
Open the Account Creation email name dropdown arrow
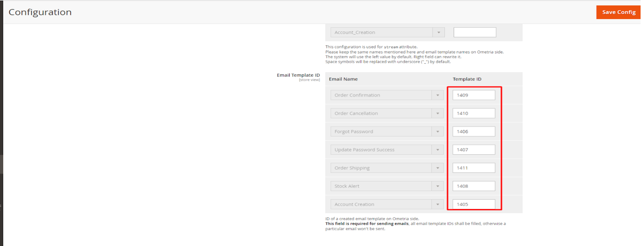coord(438,204)
